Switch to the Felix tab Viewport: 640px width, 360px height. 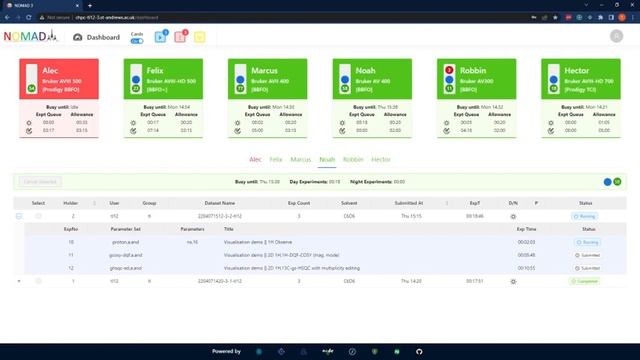click(x=276, y=160)
